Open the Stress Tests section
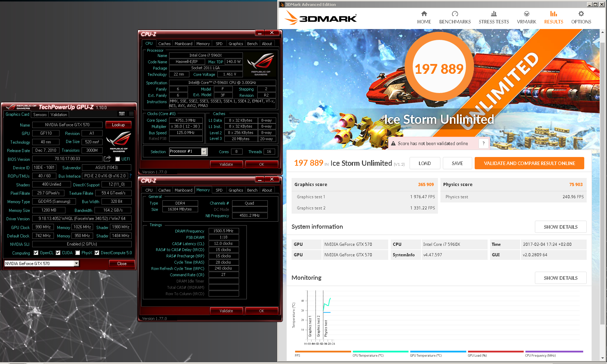Screen dimensions: 607x364 [x=494, y=17]
